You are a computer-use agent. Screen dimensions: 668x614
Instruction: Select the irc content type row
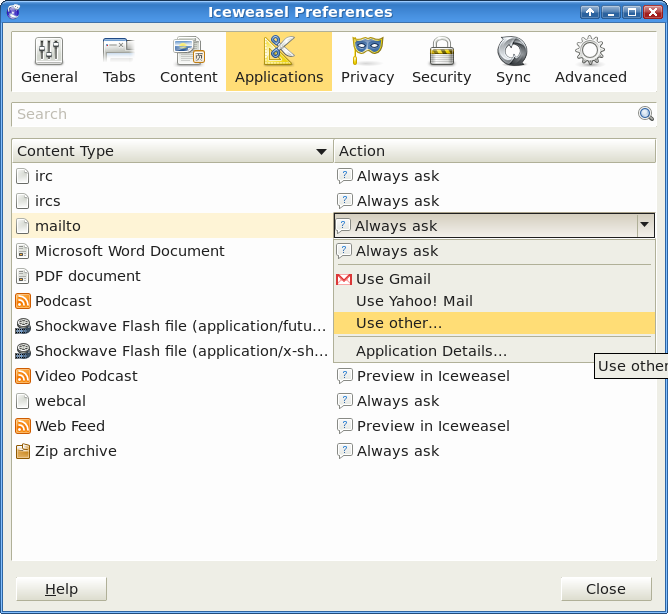point(173,176)
